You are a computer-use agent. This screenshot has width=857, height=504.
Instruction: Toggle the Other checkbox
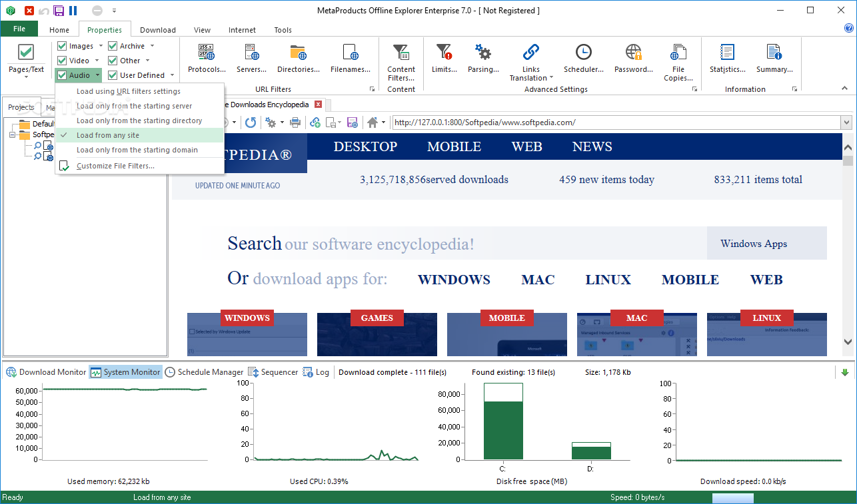[113, 61]
